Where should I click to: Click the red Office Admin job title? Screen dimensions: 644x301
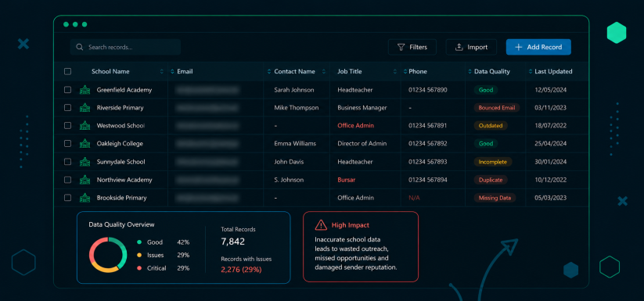[x=356, y=126]
